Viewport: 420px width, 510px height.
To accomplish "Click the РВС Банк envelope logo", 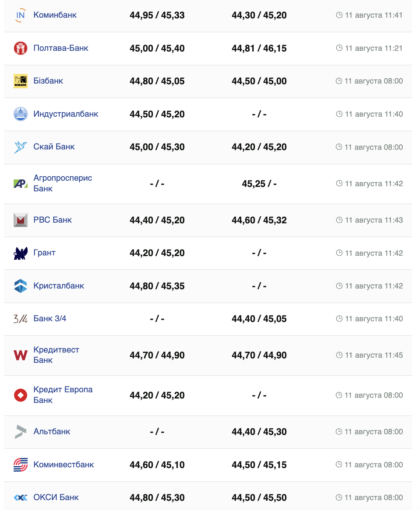I will point(21,220).
